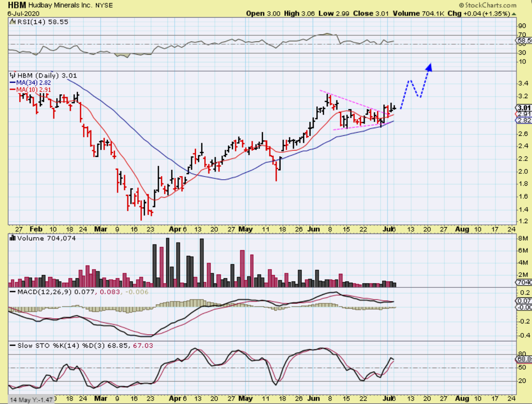Click the tallest April volume bar
The height and width of the screenshot is (404, 532).
167,262
